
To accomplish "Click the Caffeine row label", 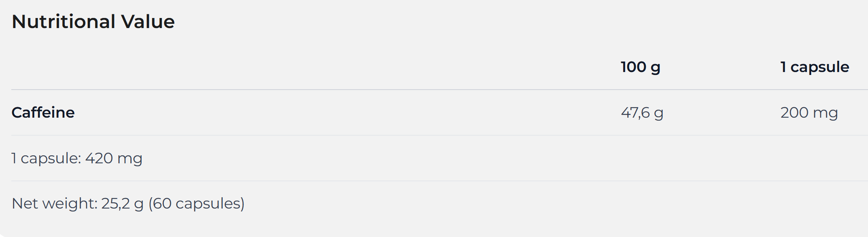I will 43,113.
